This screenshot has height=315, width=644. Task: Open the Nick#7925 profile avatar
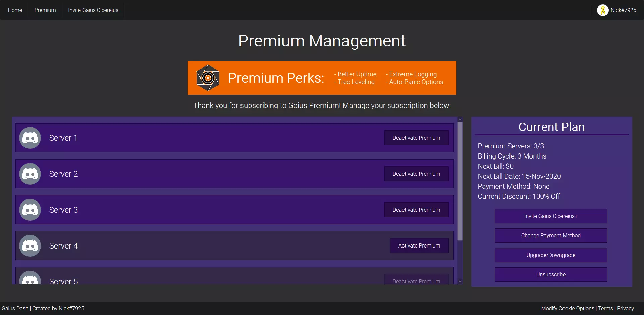[x=602, y=10]
